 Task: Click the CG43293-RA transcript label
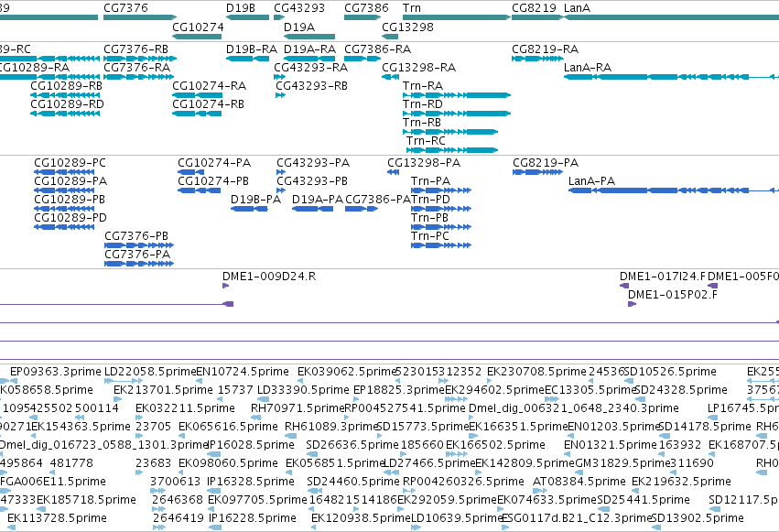(x=311, y=68)
